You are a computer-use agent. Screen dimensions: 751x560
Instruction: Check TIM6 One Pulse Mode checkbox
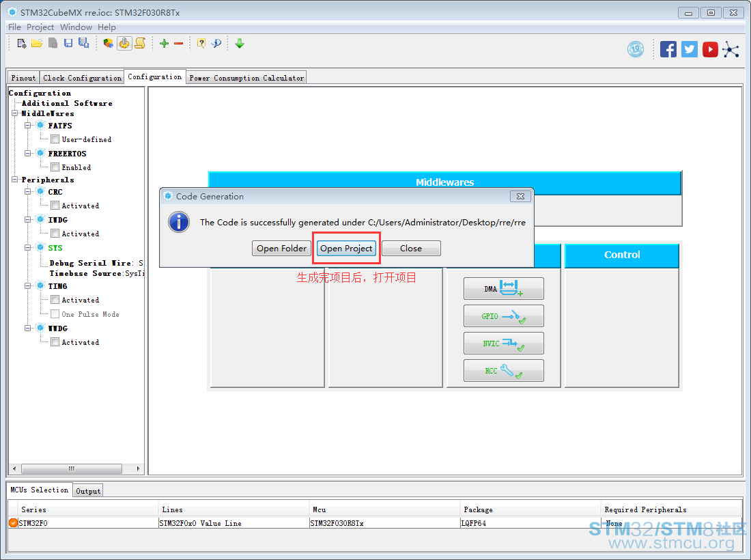click(x=55, y=313)
